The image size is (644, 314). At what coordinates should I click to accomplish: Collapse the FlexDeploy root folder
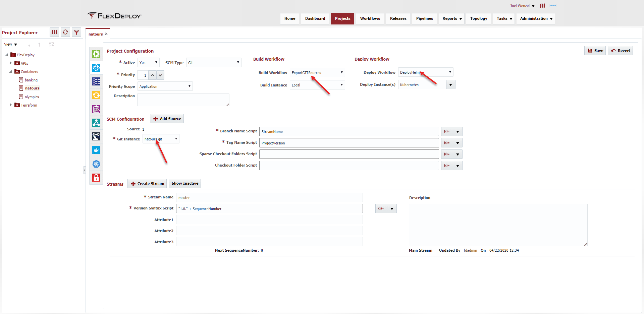pyautogui.click(x=7, y=55)
